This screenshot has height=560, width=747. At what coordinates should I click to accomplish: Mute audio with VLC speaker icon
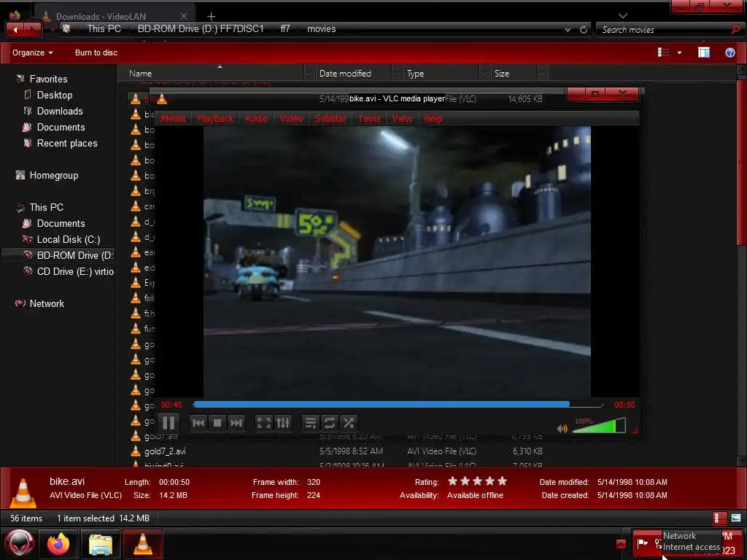(562, 429)
